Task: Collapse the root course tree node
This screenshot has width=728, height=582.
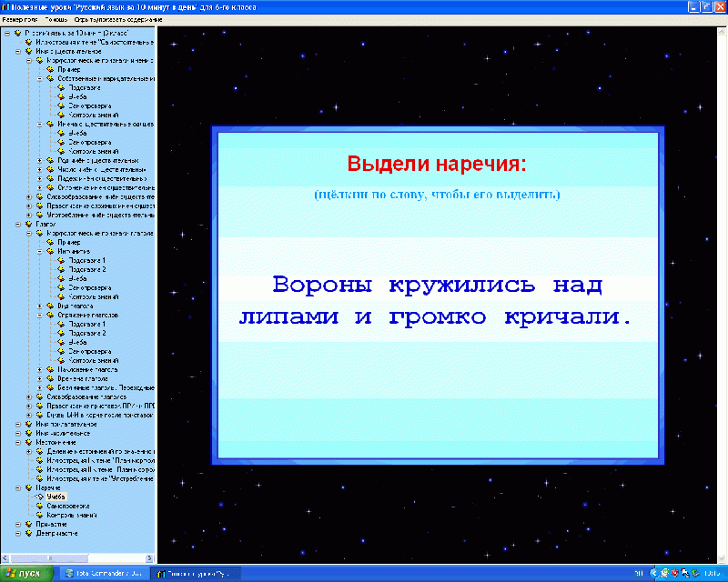Action: pos(7,33)
